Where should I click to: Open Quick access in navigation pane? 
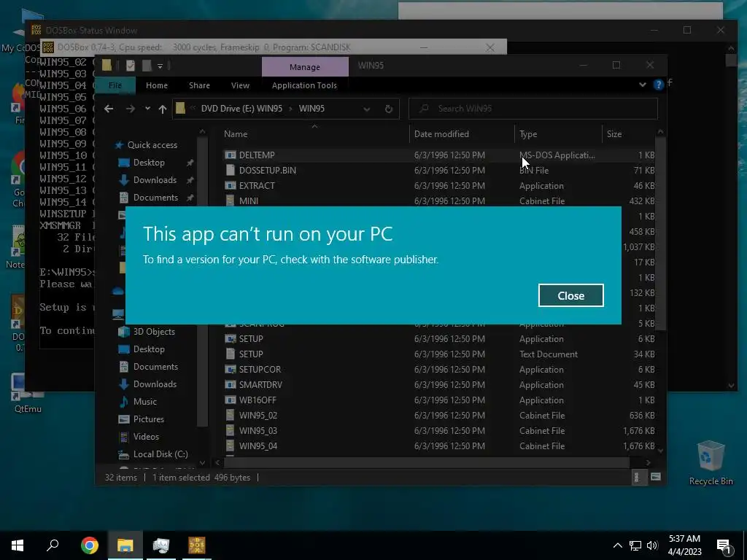(146, 145)
